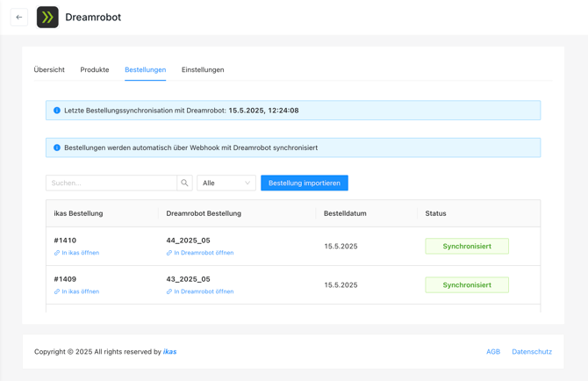Click the ikas link in copyright
The width and height of the screenshot is (588, 381).
point(170,352)
